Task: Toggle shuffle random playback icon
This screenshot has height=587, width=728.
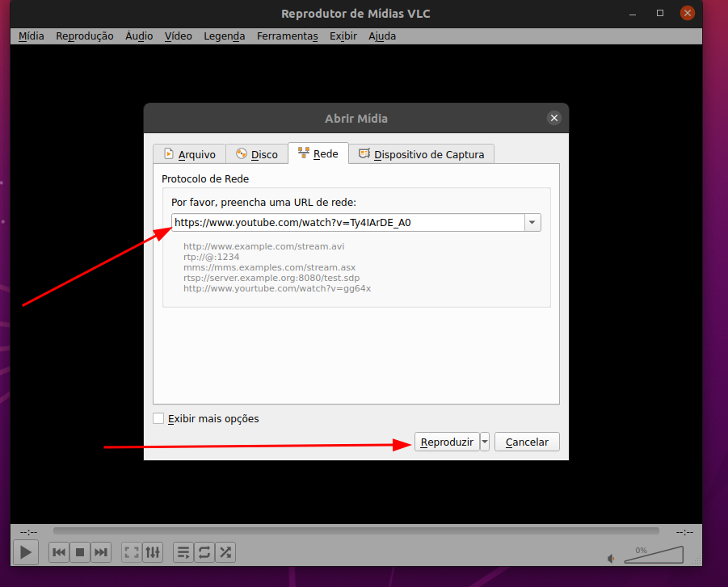Action: click(225, 552)
